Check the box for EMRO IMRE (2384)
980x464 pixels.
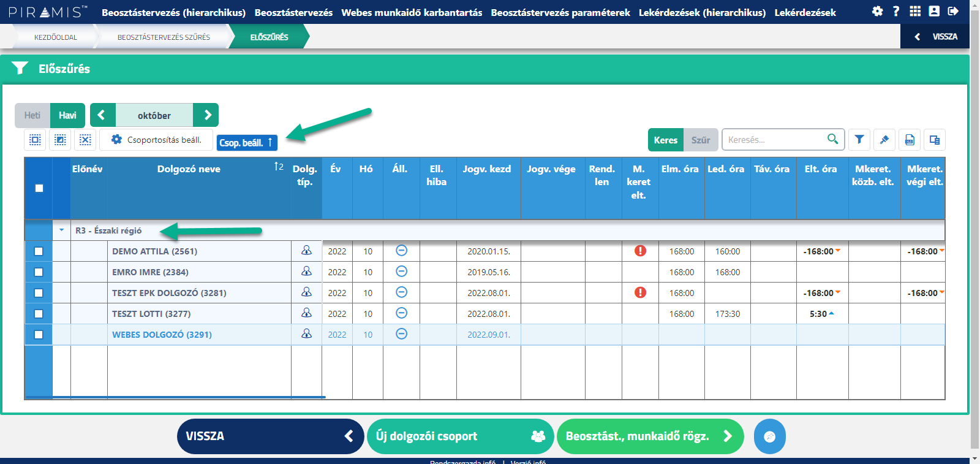39,272
